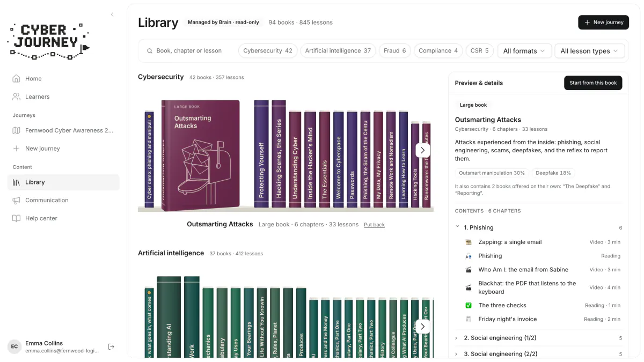Show next books on the Artificial intelligence shelf
644x362 pixels.
point(423,326)
